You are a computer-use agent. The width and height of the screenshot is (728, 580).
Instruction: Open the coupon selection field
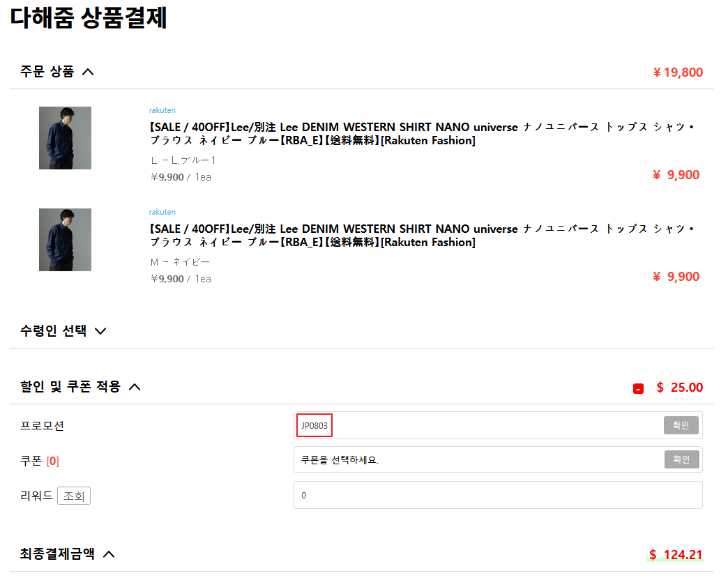tap(478, 460)
